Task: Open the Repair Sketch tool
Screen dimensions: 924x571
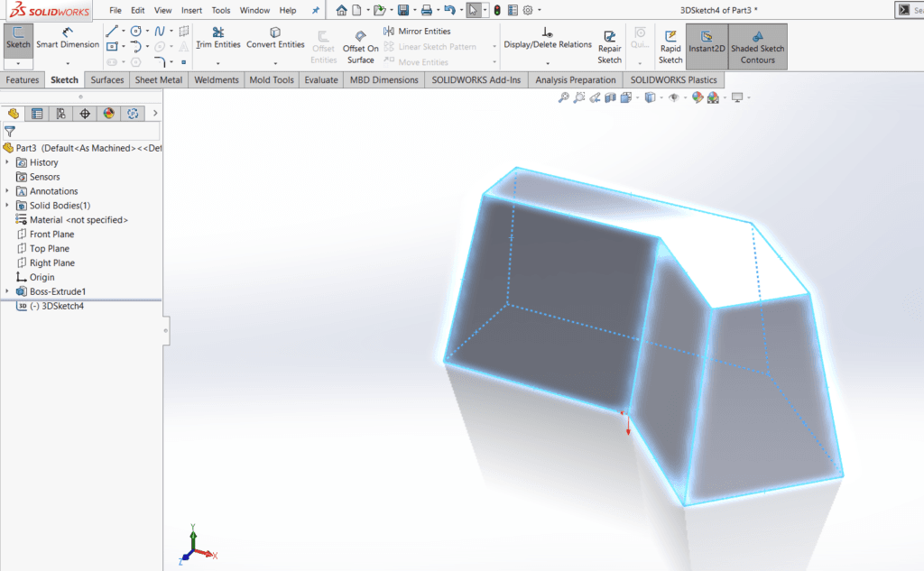Action: 610,45
